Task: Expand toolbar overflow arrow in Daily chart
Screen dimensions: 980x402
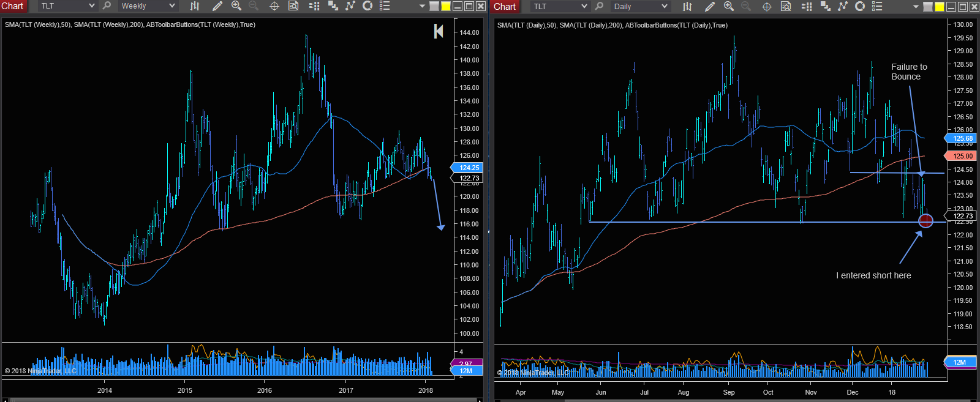Action: [x=916, y=7]
